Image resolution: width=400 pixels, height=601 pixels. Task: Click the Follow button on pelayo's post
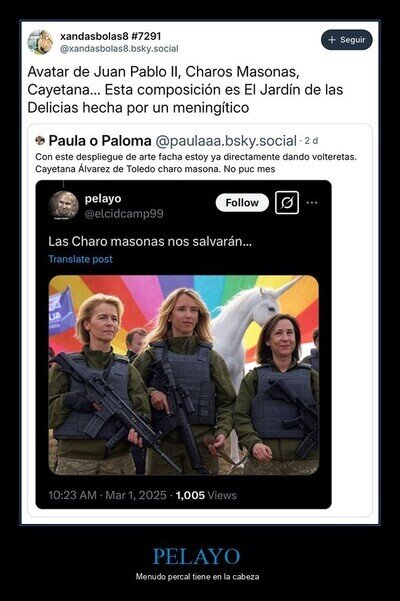pyautogui.click(x=242, y=202)
